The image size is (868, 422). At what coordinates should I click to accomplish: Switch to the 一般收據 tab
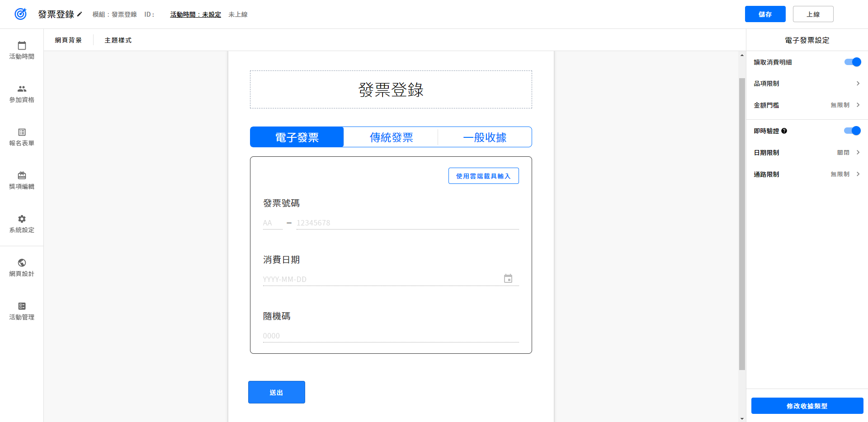485,137
